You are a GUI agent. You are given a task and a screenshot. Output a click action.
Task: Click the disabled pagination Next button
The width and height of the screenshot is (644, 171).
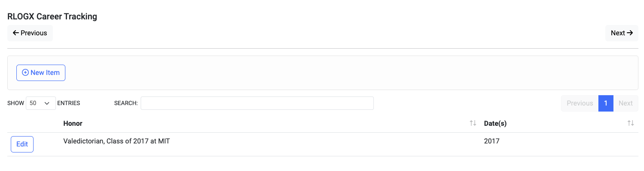pyautogui.click(x=626, y=103)
